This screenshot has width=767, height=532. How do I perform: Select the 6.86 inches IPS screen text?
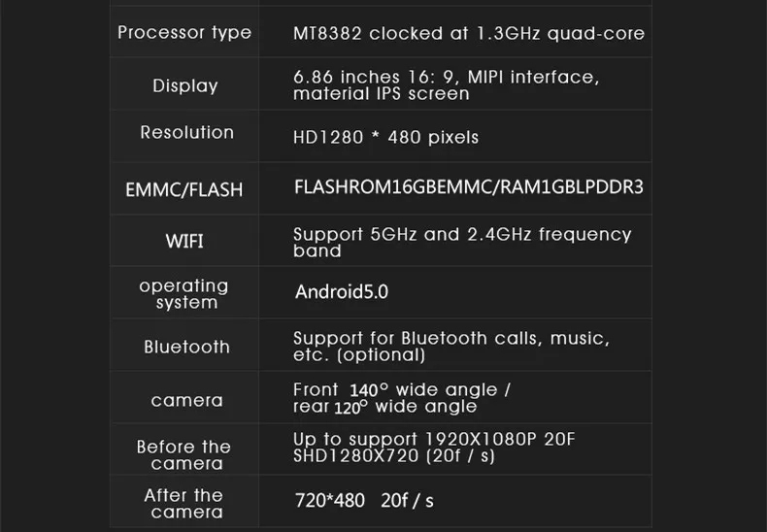(446, 85)
